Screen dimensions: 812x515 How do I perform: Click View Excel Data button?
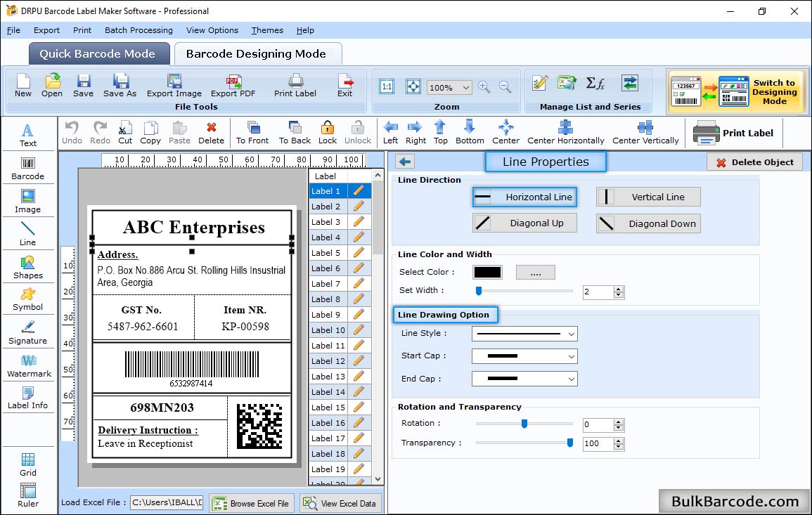(340, 504)
